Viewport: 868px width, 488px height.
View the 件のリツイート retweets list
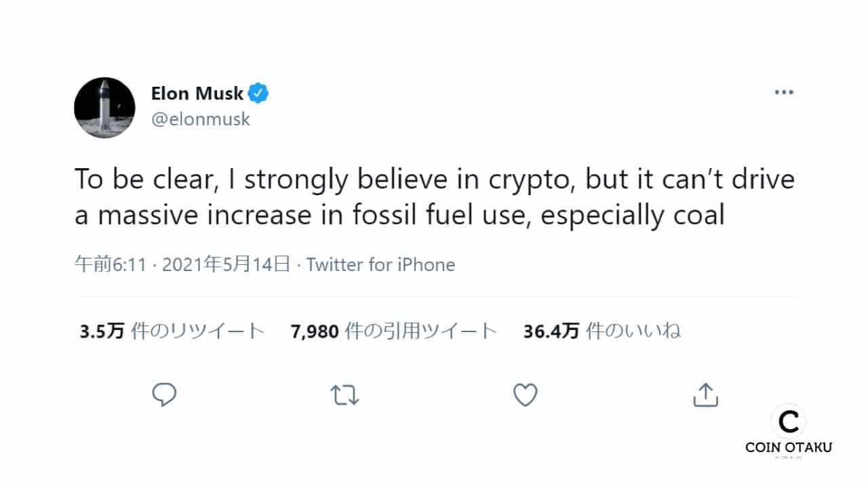[197, 331]
